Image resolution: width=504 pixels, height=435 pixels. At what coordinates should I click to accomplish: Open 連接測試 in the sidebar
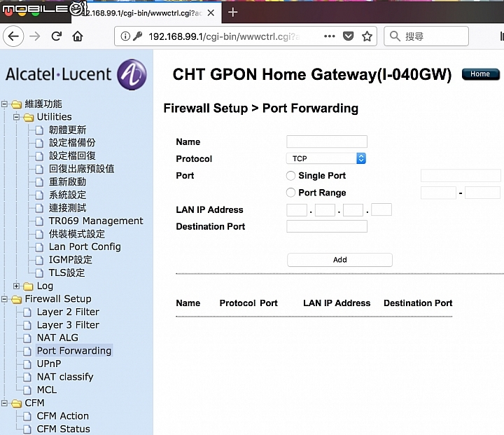[x=67, y=208]
